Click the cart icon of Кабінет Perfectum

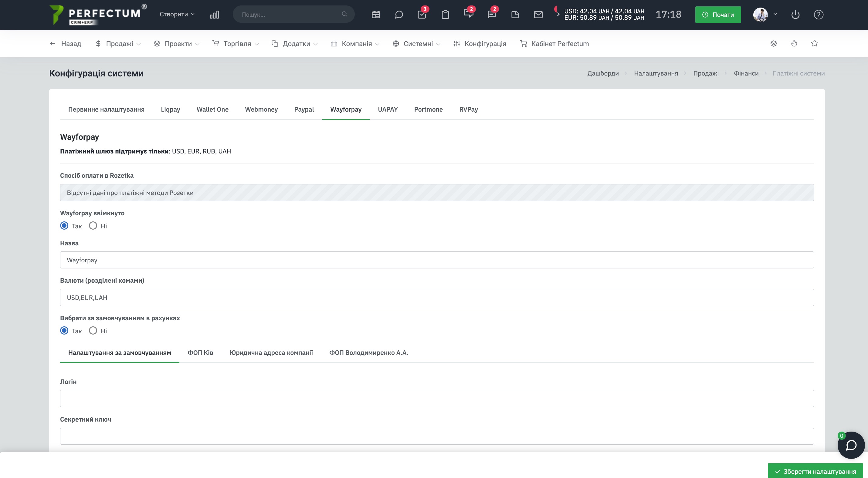point(523,44)
